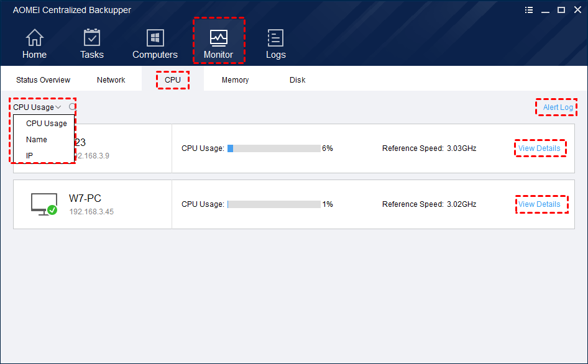Open the Computers section icon
Screen dimensions: 588x364
point(155,37)
